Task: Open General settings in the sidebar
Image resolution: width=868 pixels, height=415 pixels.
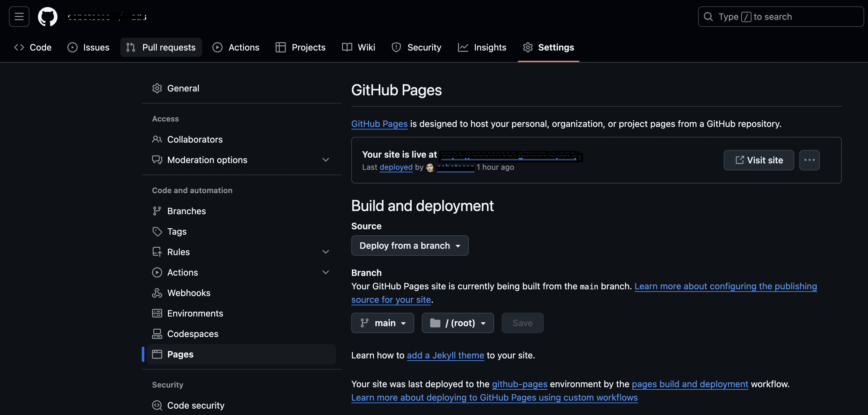Action: coord(241,88)
